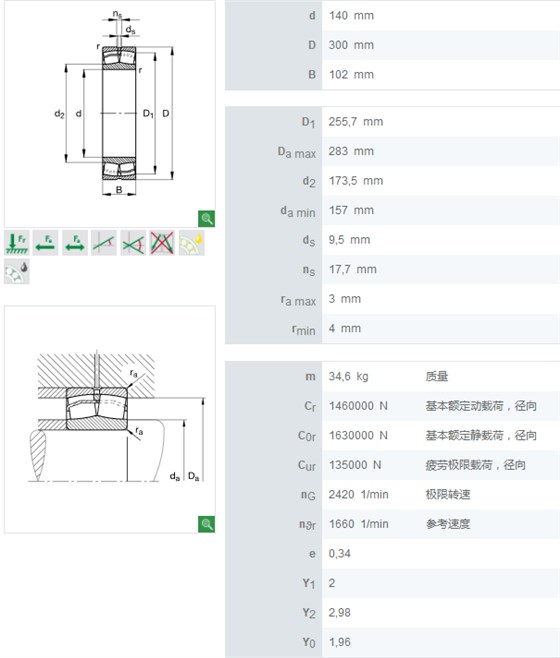
Task: Select the Cr value 1460000 N
Action: (x=358, y=406)
